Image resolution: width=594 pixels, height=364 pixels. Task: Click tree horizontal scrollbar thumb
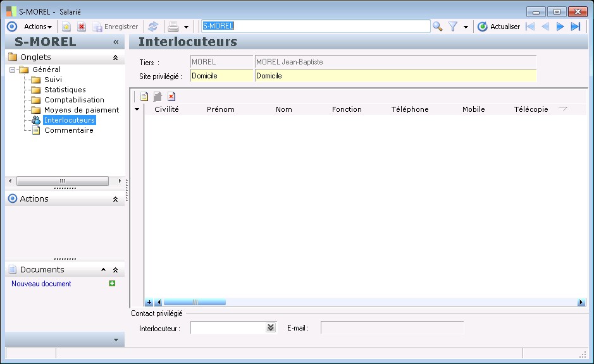[x=63, y=181]
